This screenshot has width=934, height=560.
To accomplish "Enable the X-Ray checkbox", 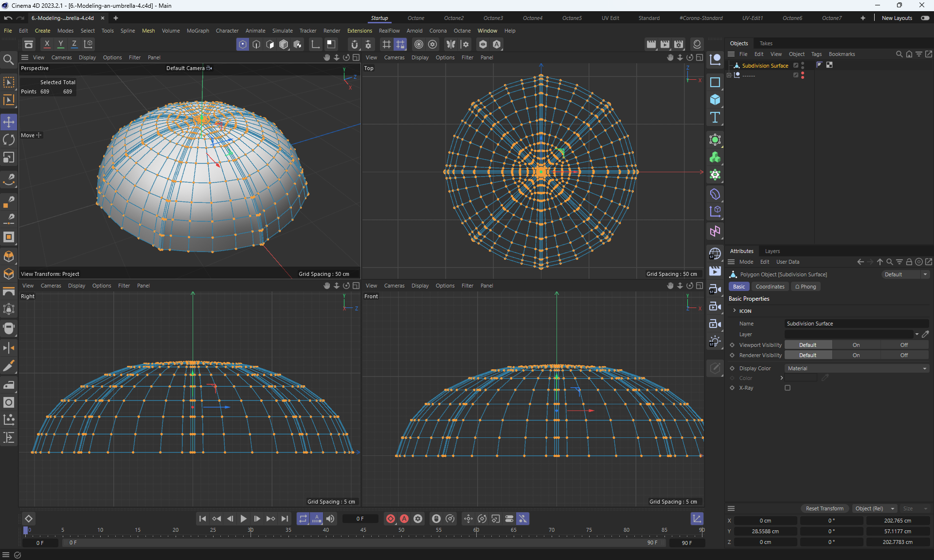I will (788, 388).
